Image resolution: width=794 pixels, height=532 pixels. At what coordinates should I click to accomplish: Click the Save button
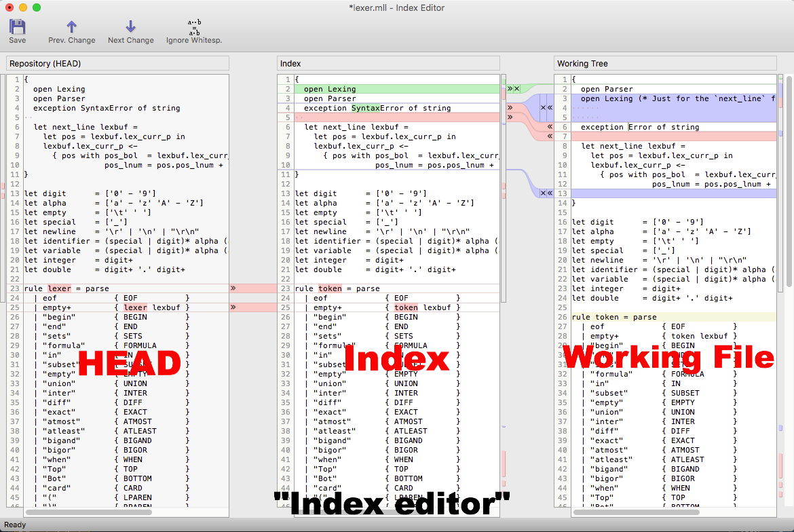[x=18, y=28]
